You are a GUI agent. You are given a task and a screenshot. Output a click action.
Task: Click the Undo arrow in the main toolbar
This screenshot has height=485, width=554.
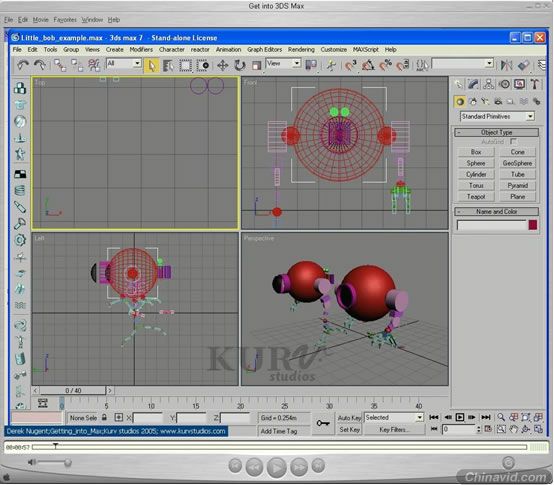23,65
